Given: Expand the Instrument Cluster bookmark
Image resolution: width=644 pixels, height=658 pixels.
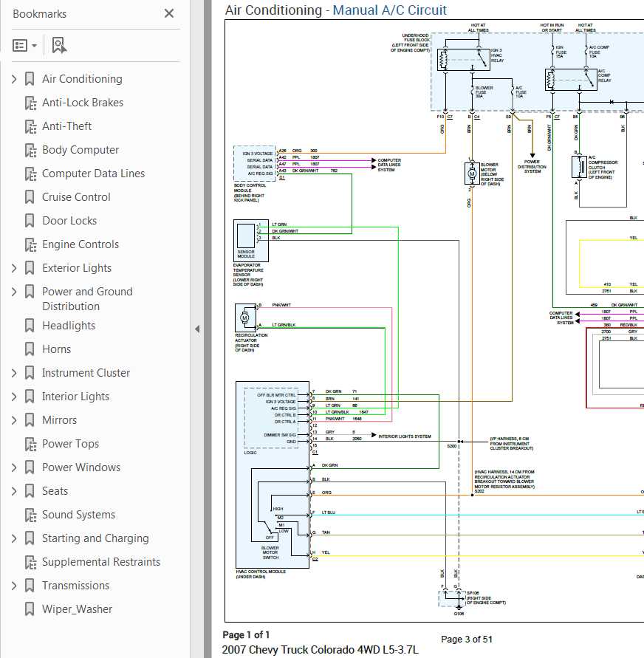Looking at the screenshot, I should [x=14, y=373].
